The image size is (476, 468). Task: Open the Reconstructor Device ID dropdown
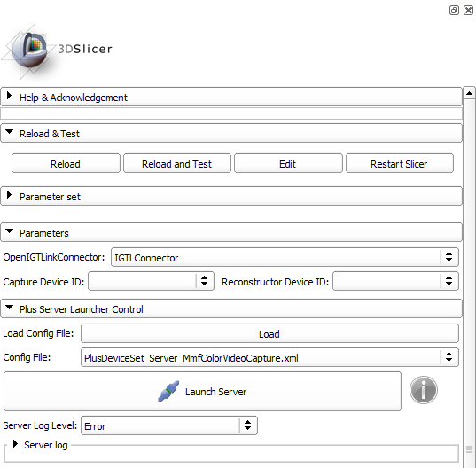[x=395, y=281]
